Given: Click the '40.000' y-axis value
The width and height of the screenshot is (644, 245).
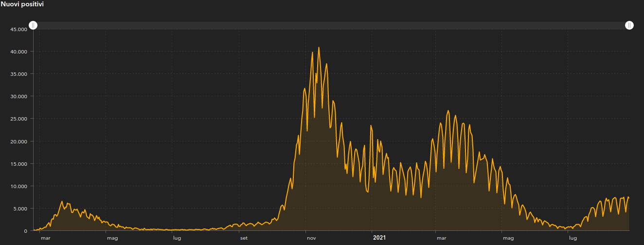Looking at the screenshot, I should 18,52.
